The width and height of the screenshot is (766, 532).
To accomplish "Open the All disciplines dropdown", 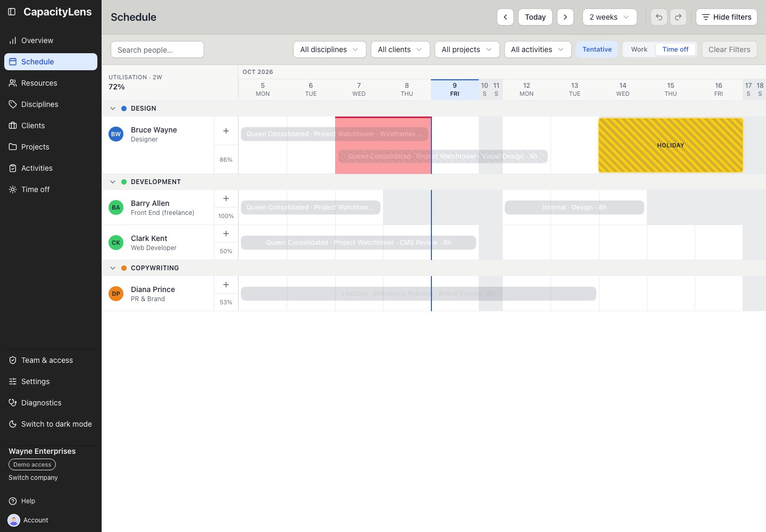I will pos(329,49).
